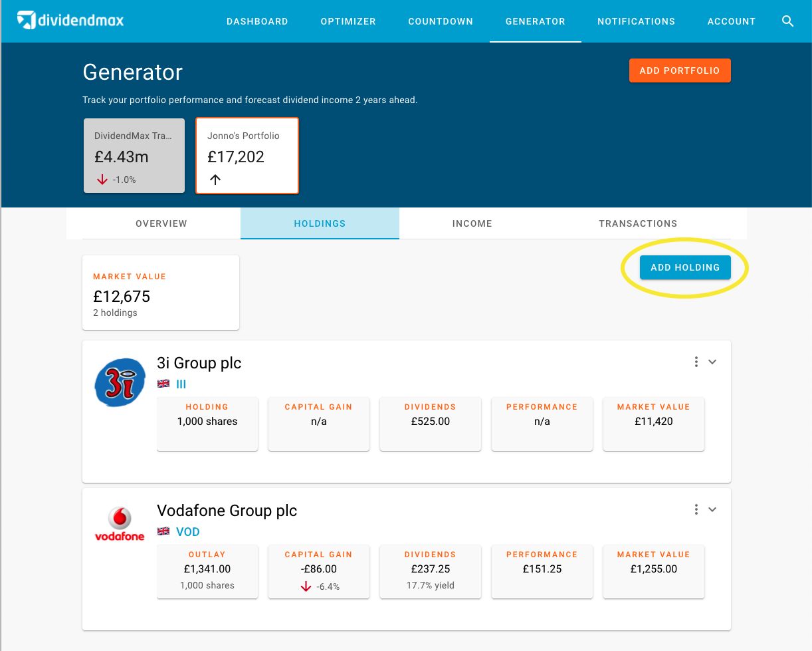This screenshot has height=651, width=812.
Task: Click the UK flag beside III ticker
Action: (163, 384)
